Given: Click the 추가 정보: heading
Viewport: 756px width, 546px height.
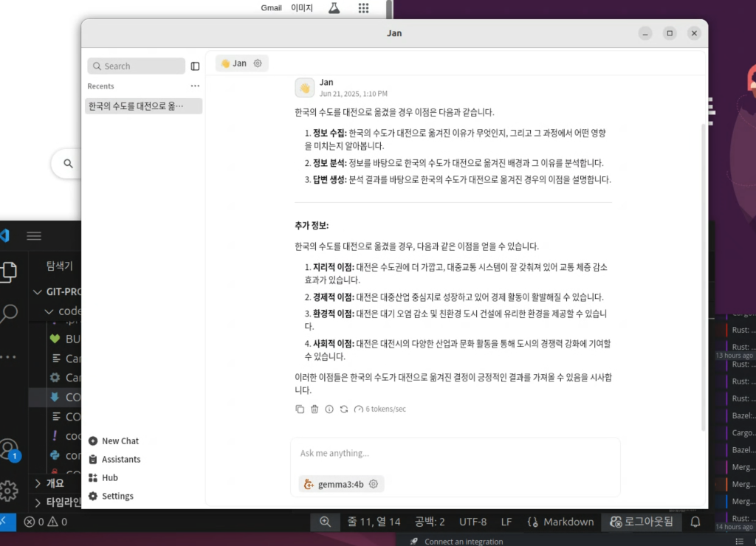Looking at the screenshot, I should [x=312, y=225].
